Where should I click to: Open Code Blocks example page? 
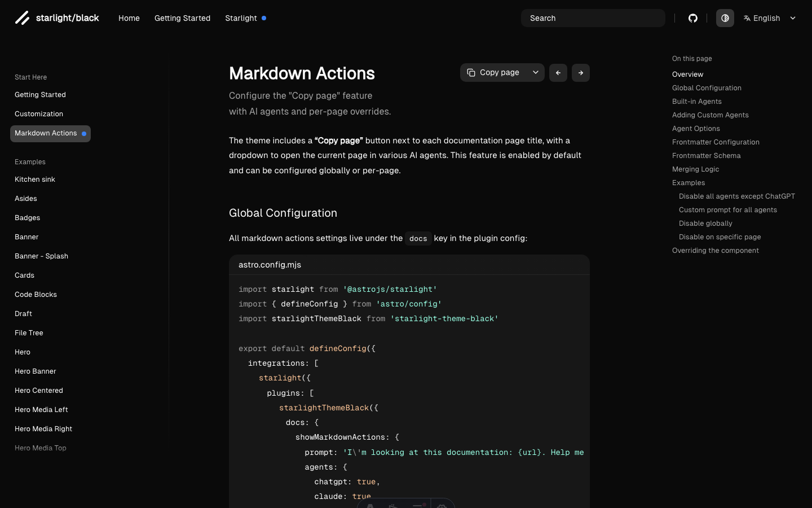coord(36,295)
